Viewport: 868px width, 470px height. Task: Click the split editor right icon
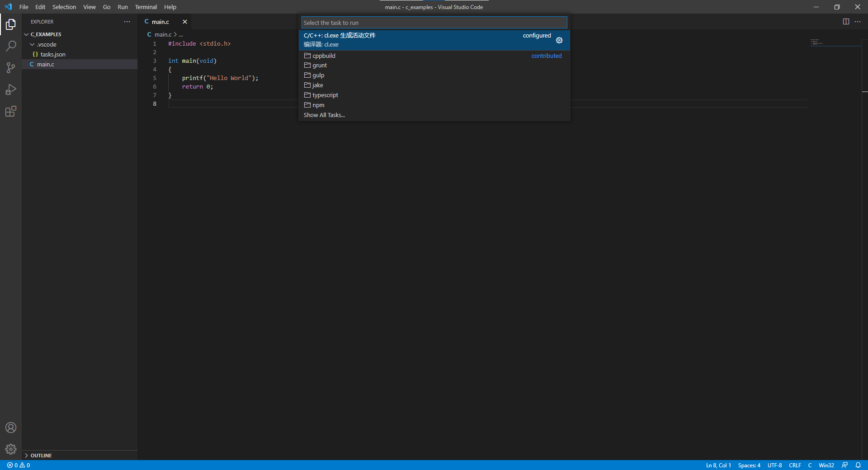pyautogui.click(x=846, y=22)
